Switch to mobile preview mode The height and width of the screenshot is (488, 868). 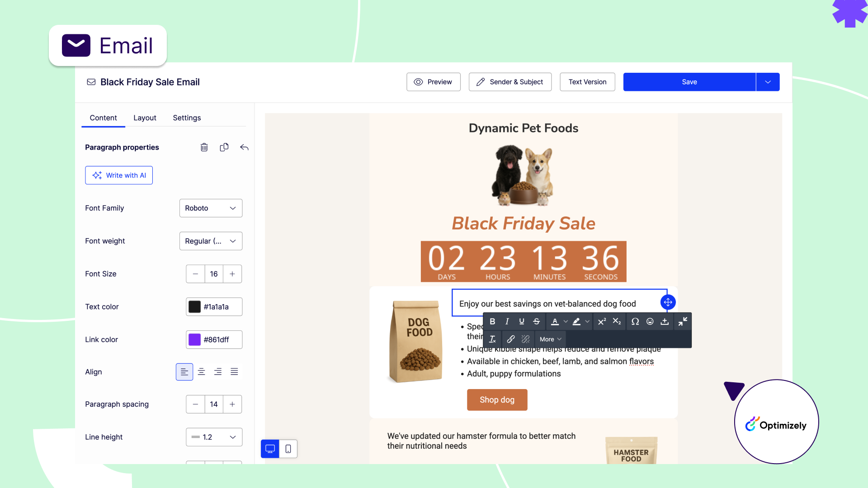tap(288, 449)
